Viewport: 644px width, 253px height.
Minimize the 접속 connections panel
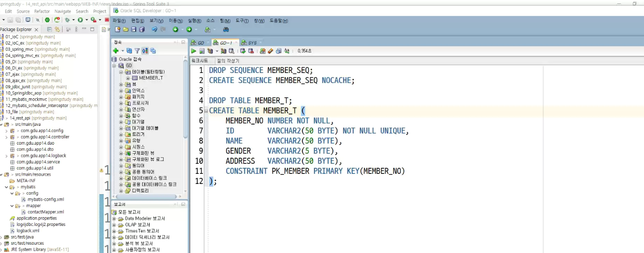pyautogui.click(x=183, y=42)
